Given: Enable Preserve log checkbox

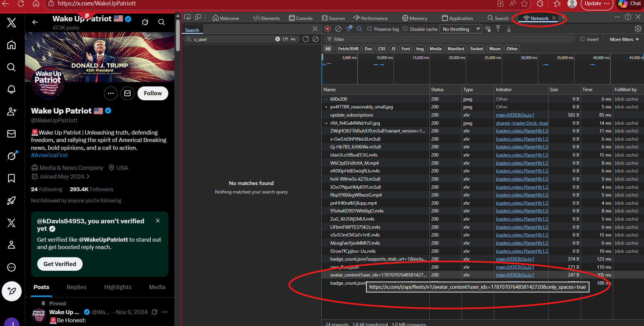Looking at the screenshot, I should (x=369, y=29).
